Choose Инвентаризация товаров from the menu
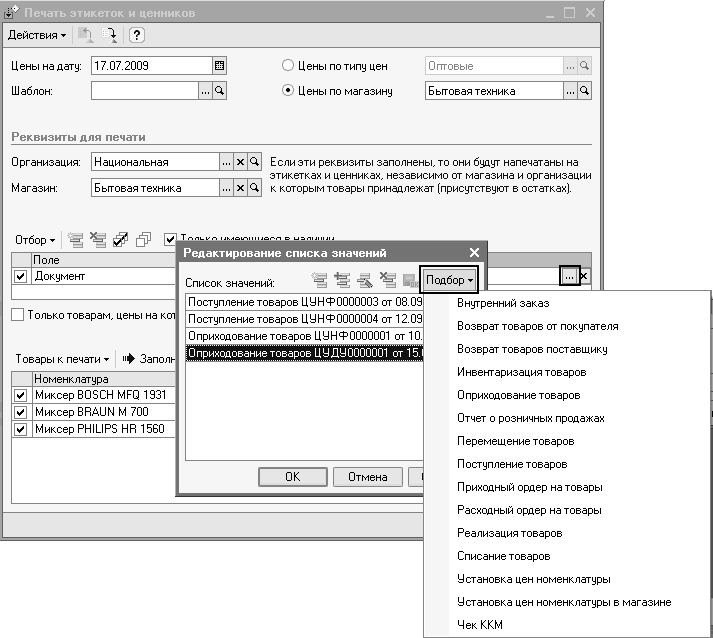Viewport: 713px width, 638px height. click(521, 372)
